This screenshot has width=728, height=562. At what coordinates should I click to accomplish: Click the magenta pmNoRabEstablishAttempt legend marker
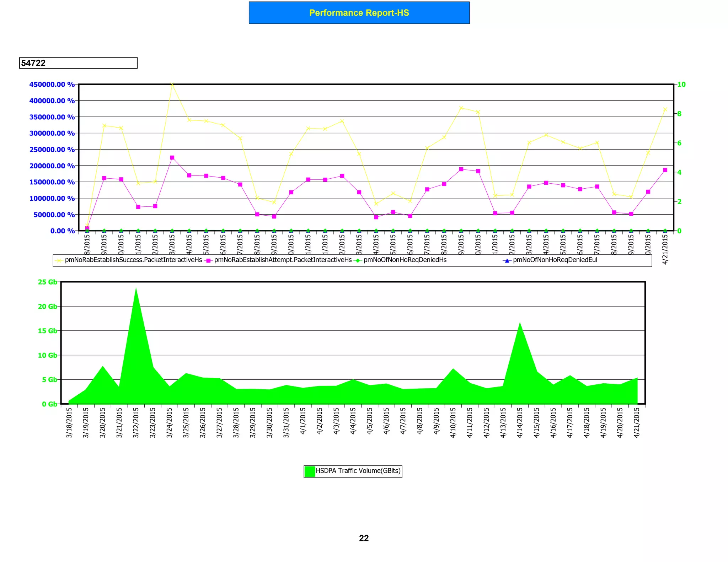pos(209,260)
